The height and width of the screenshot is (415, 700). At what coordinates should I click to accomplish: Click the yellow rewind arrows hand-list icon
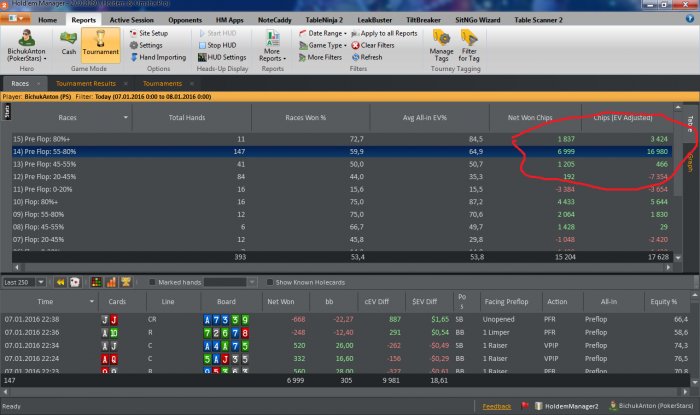(x=60, y=282)
